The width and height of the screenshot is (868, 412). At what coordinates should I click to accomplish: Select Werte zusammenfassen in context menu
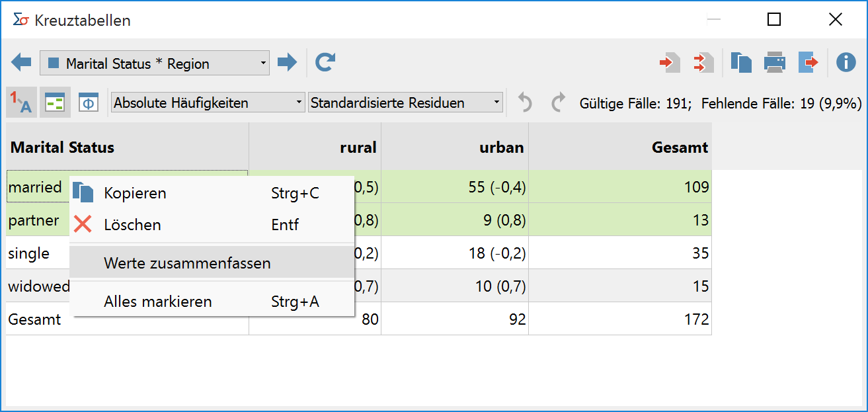point(212,263)
